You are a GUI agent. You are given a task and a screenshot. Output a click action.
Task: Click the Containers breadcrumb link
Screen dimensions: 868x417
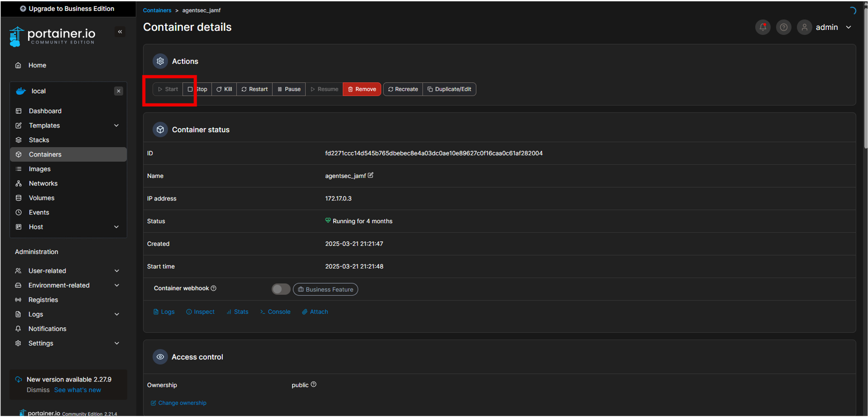click(157, 10)
